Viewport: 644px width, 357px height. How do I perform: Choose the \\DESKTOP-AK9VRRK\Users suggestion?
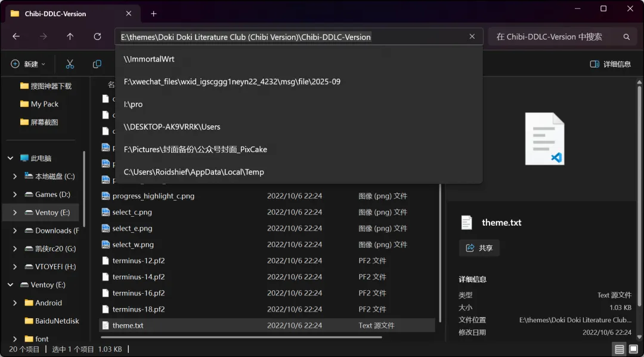[x=299, y=127]
